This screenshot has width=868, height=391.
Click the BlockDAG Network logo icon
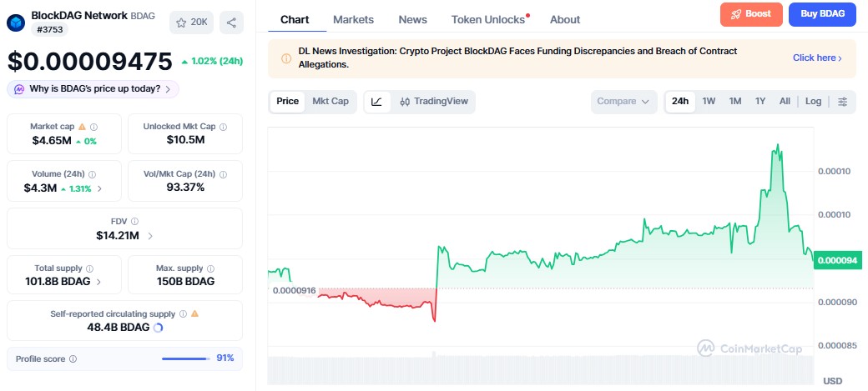[x=16, y=23]
